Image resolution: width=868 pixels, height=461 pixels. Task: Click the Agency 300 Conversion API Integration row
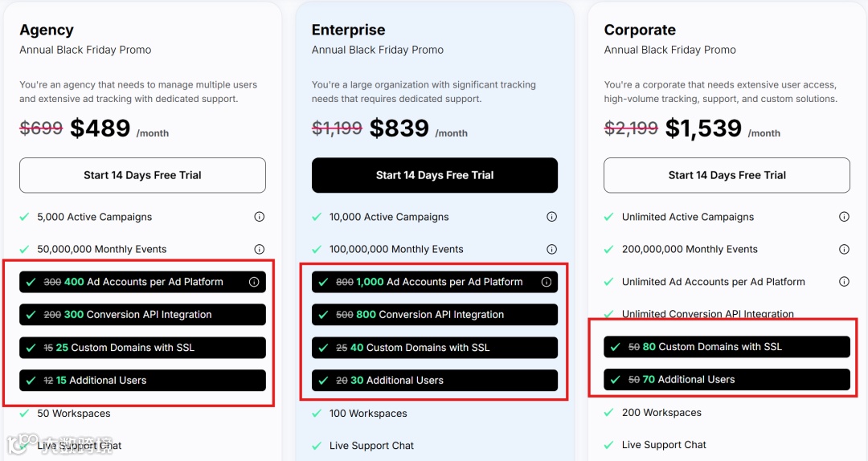(x=142, y=315)
